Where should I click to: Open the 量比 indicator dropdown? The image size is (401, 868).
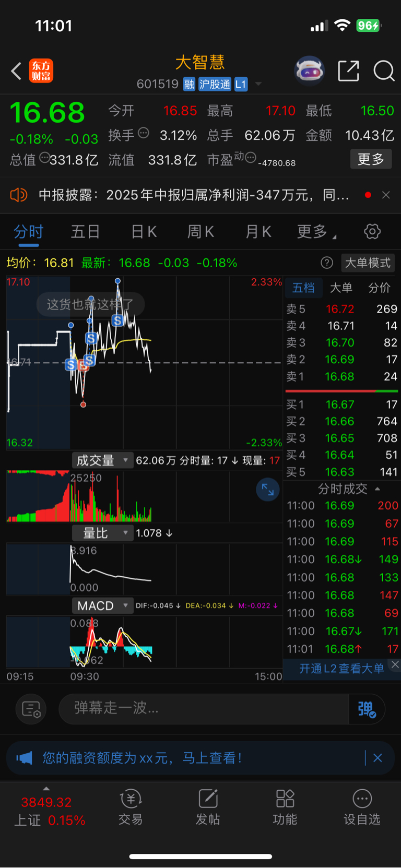click(102, 533)
